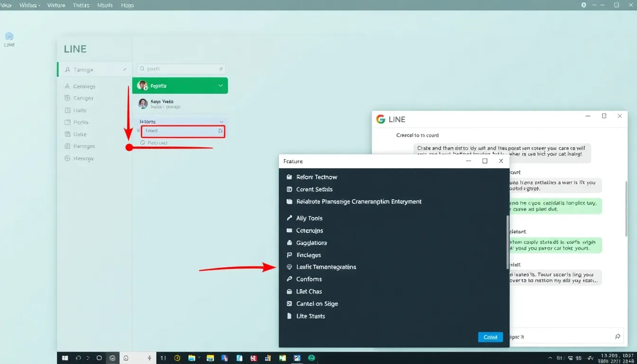Click the Tlied row in contact list
Screen dimensions: 637x364
click(182, 131)
